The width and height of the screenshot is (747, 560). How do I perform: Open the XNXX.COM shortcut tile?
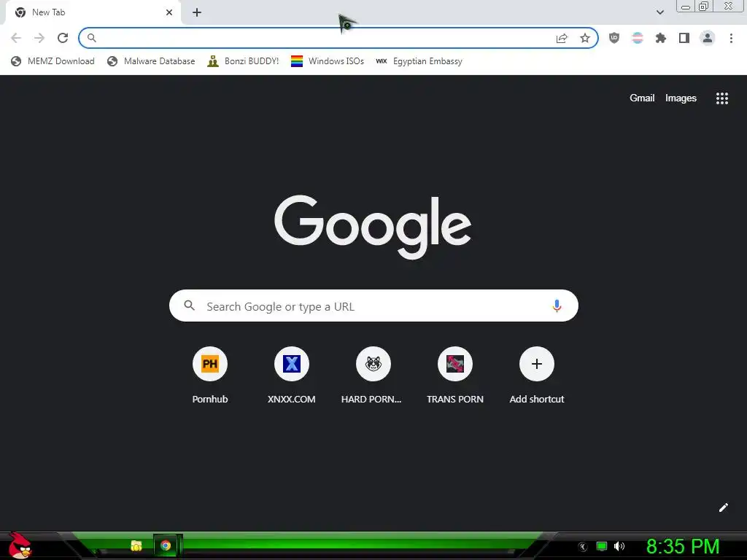tap(292, 376)
